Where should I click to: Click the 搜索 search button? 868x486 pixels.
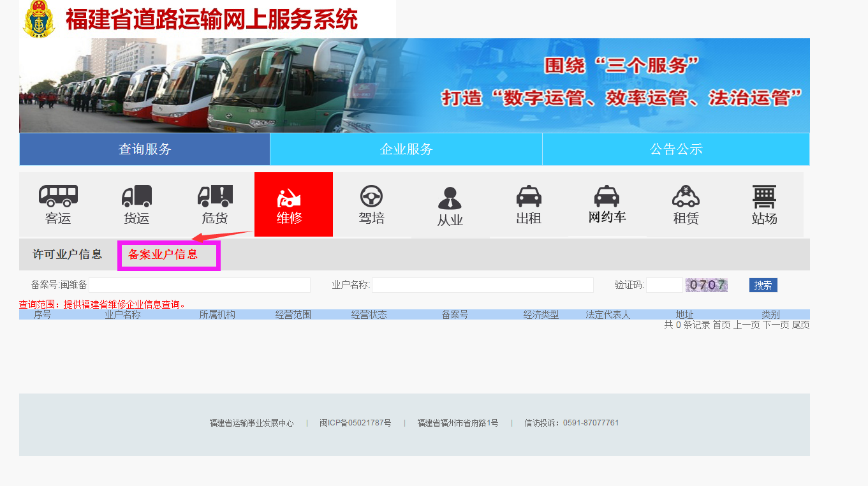point(763,285)
